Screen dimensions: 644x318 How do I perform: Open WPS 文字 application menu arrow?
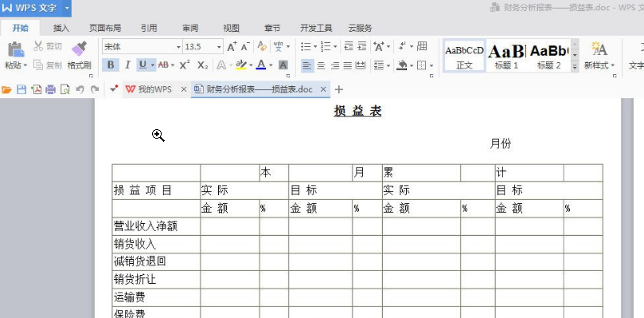pos(67,8)
